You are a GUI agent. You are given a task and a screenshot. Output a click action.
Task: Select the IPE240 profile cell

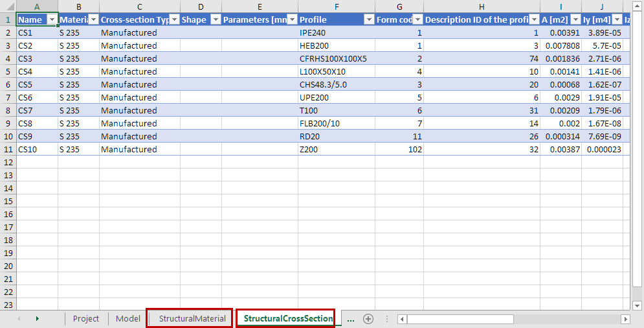[x=337, y=32]
